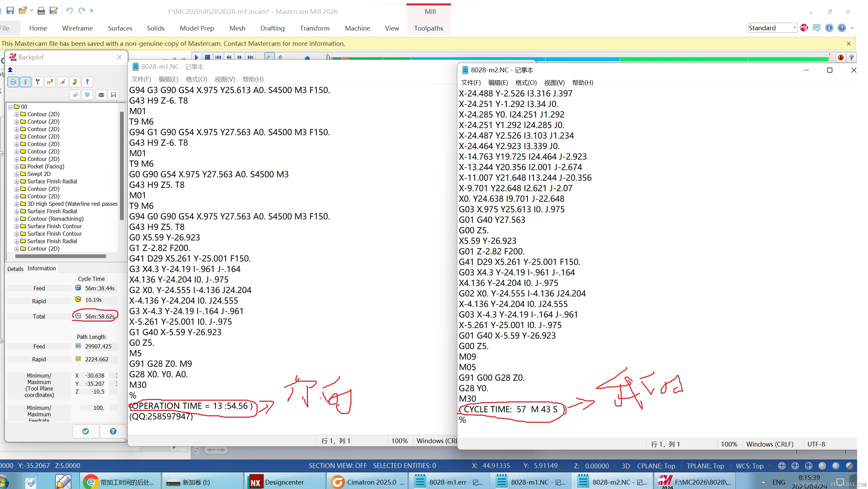Expand the Swept 2D tree node

pyautogui.click(x=17, y=174)
